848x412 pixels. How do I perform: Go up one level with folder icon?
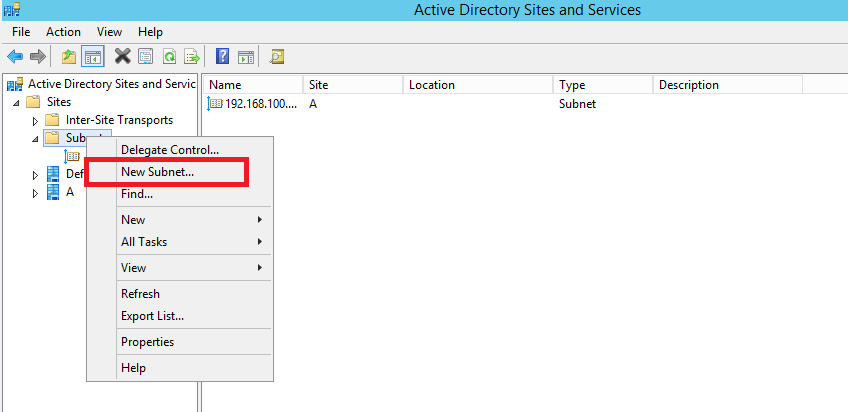point(69,57)
